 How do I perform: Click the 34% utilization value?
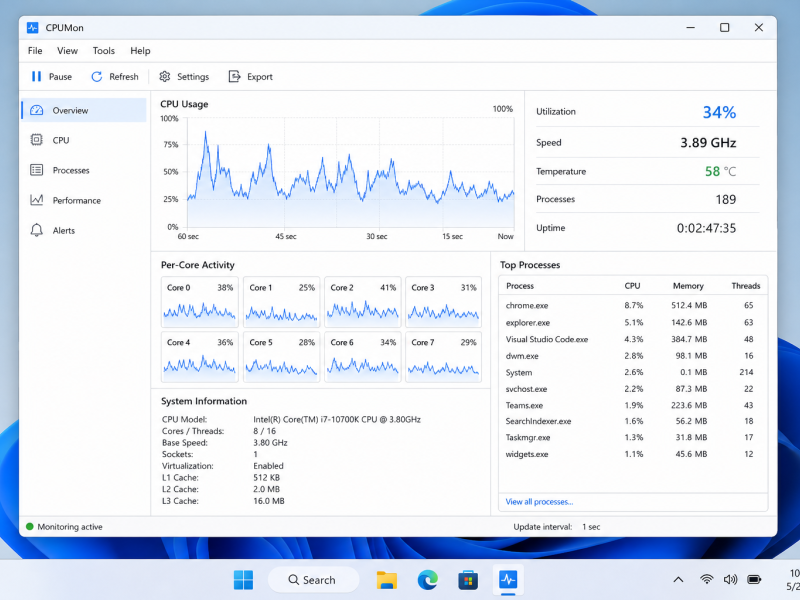pyautogui.click(x=719, y=112)
